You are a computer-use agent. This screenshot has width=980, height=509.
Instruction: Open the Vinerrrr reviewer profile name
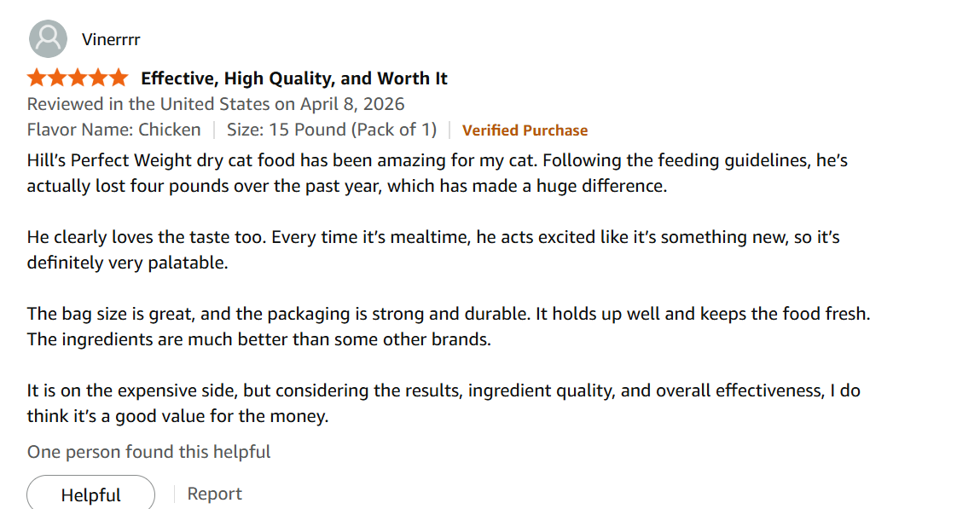click(111, 39)
